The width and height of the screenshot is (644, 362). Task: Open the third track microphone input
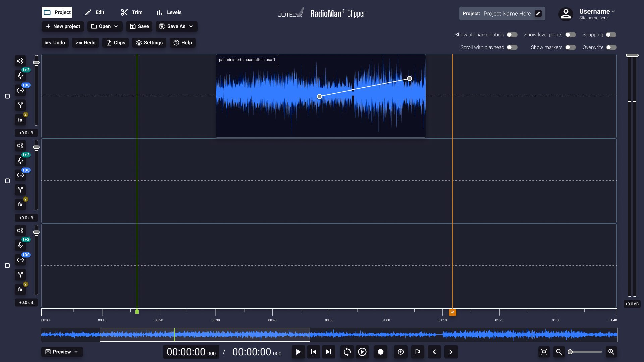click(x=20, y=245)
